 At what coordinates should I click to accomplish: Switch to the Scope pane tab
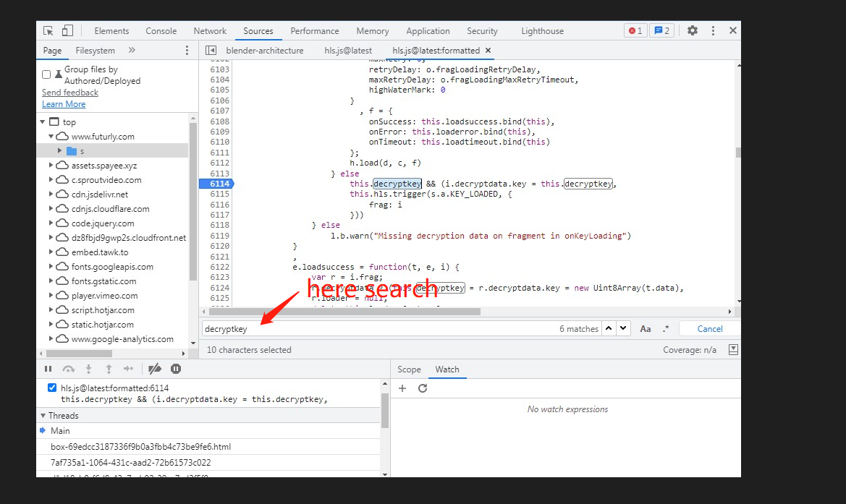point(409,370)
